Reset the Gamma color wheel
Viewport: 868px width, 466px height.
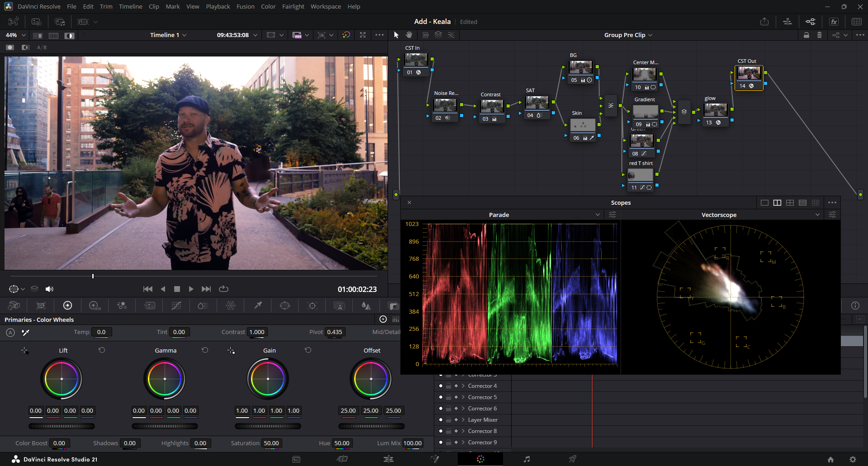pos(205,350)
